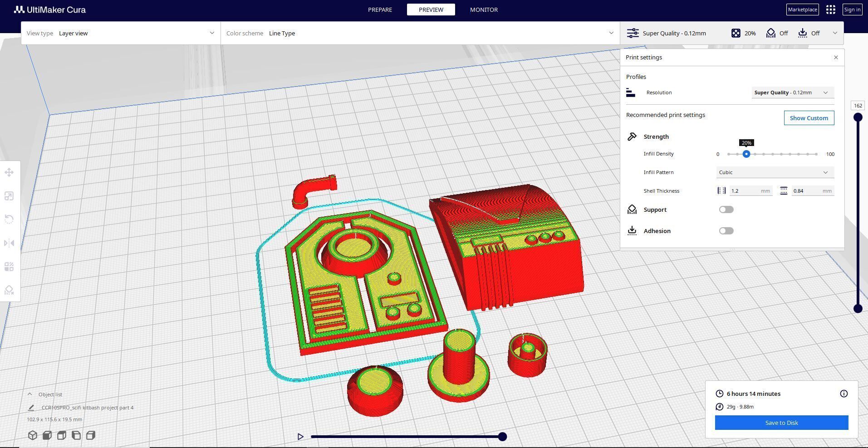Click the clock icon near print time
The image size is (868, 448).
[x=719, y=394]
